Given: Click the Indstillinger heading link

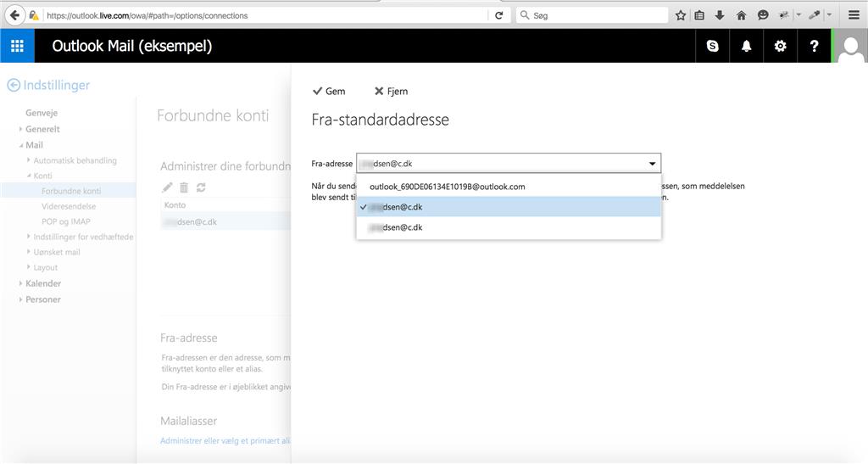Looking at the screenshot, I should coord(57,86).
